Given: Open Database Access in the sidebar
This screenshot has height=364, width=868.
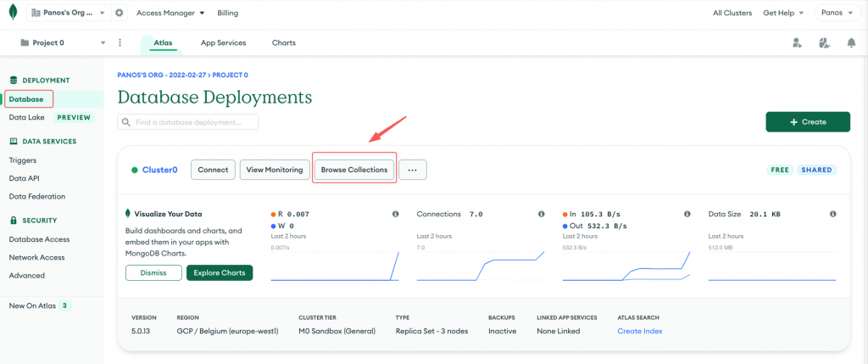Looking at the screenshot, I should (x=39, y=239).
